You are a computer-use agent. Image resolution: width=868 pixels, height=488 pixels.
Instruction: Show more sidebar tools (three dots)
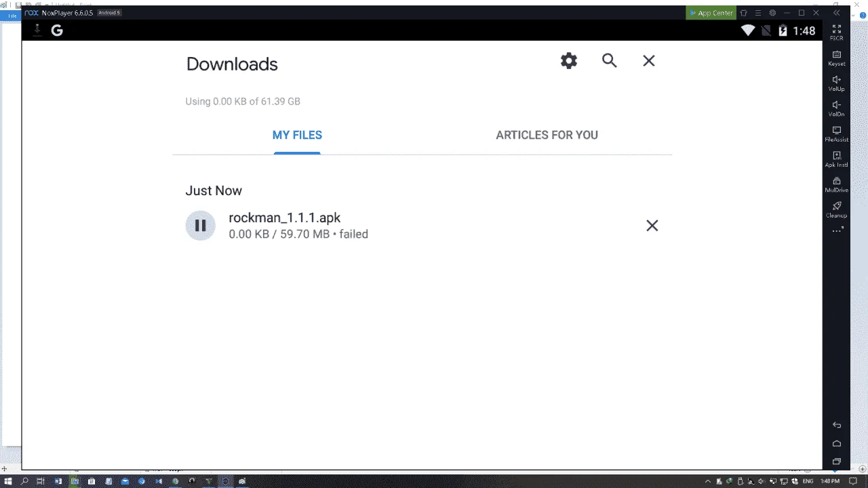837,230
